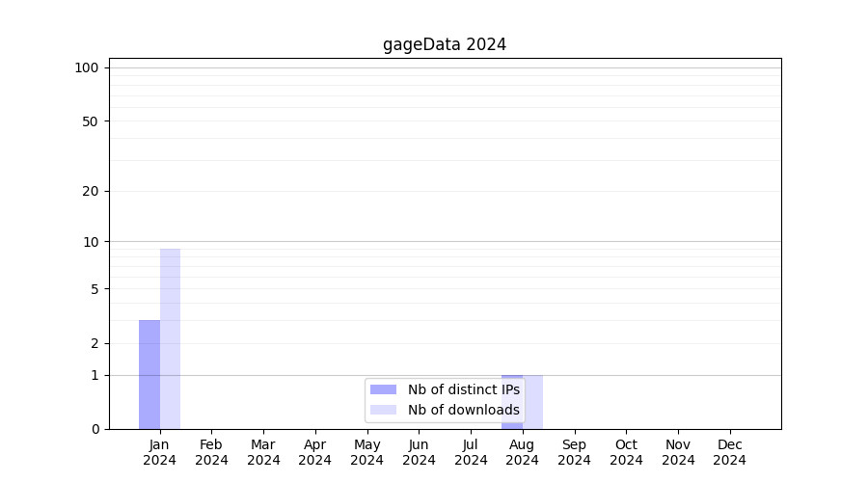Click the 50 y-axis tick label
The image size is (868, 482).
click(x=91, y=121)
